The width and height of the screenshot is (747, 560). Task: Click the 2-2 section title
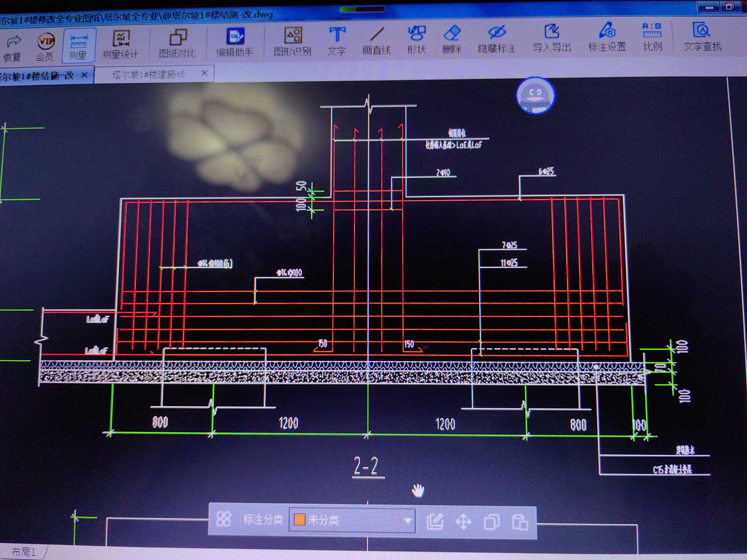366,466
